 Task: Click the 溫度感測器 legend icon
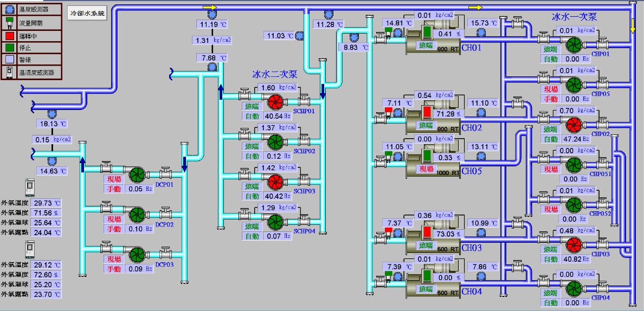pos(9,9)
